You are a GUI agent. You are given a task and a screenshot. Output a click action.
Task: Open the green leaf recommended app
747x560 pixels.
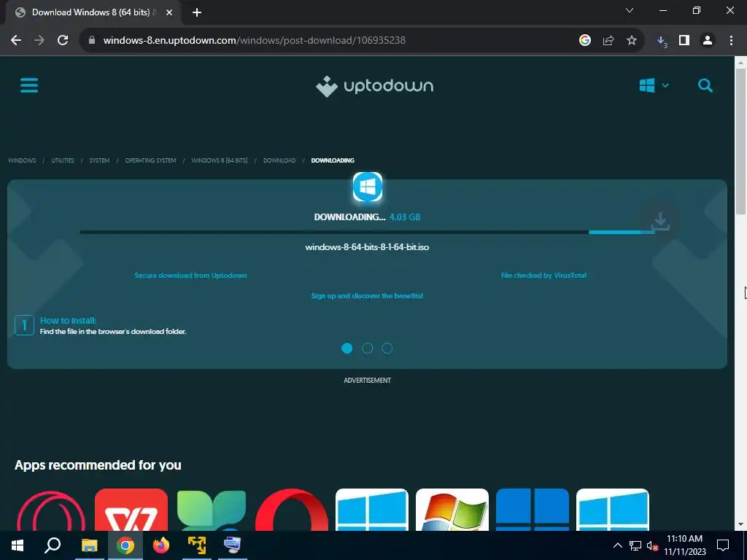pos(212,510)
